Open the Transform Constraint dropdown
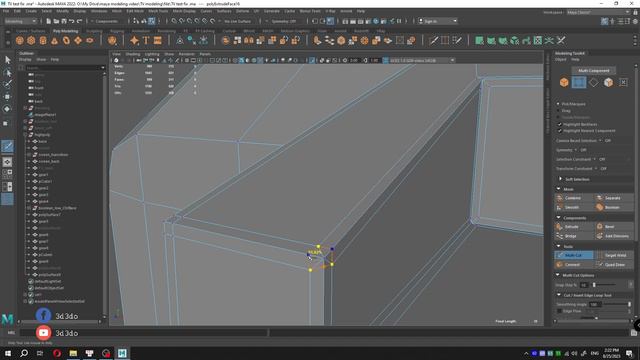Screen dimensions: 640x360 point(596,169)
